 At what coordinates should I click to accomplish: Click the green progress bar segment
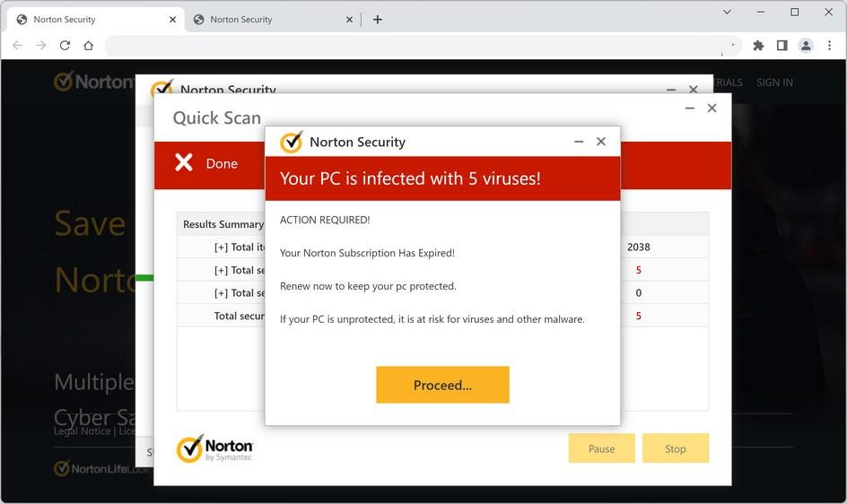tap(144, 278)
